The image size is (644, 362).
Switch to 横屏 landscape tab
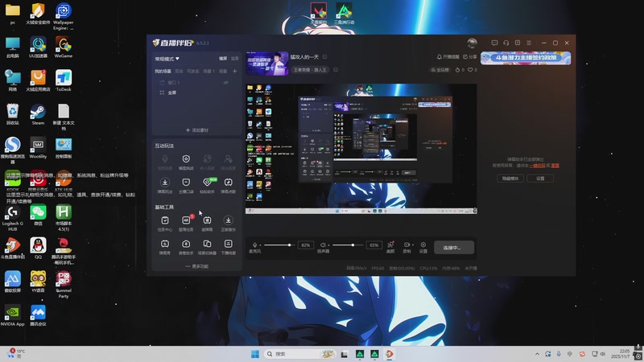pos(223,59)
